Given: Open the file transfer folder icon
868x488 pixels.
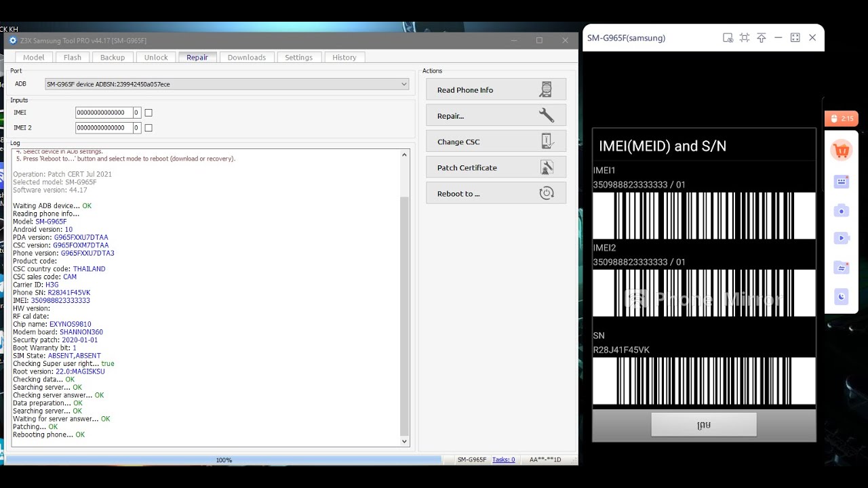Looking at the screenshot, I should pyautogui.click(x=842, y=267).
